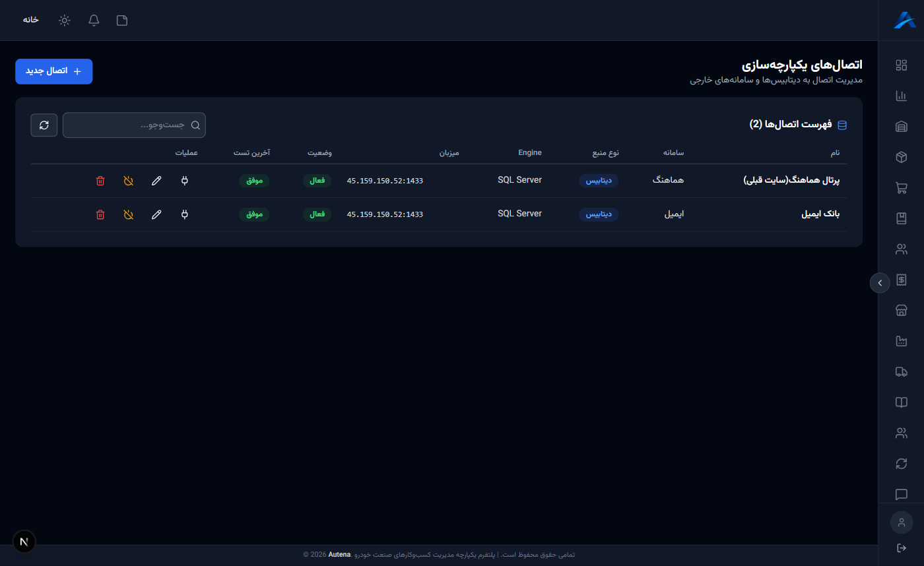Click the هماهنگ system cell
The image size is (924, 566).
(668, 180)
